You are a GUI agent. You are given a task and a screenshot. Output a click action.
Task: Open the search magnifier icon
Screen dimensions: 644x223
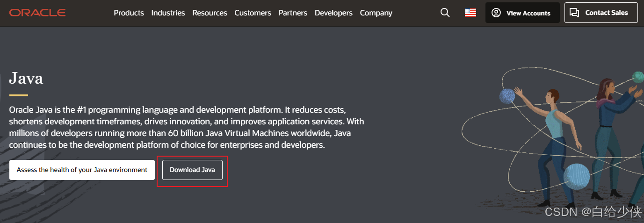point(445,13)
